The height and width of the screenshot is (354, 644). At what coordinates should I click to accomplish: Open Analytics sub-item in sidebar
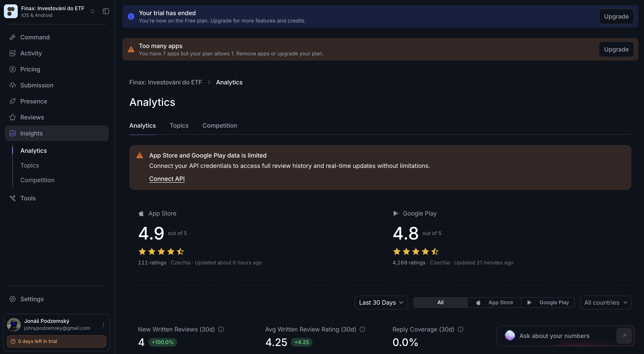[x=34, y=151]
